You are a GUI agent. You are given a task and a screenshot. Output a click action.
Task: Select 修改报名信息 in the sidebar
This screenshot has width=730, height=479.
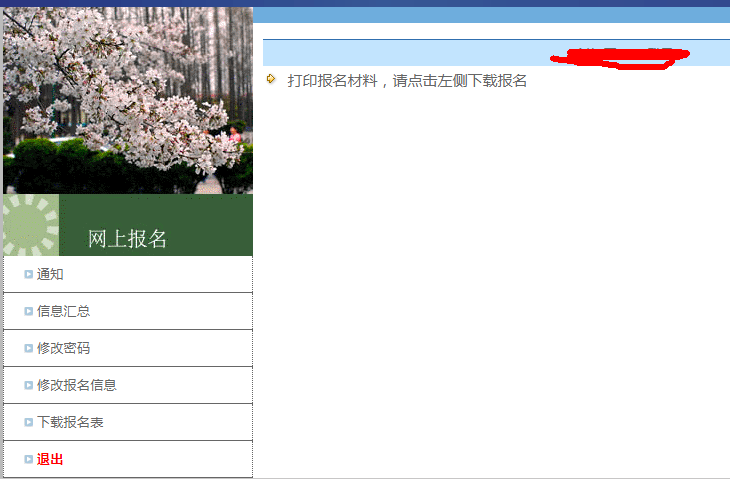[77, 385]
